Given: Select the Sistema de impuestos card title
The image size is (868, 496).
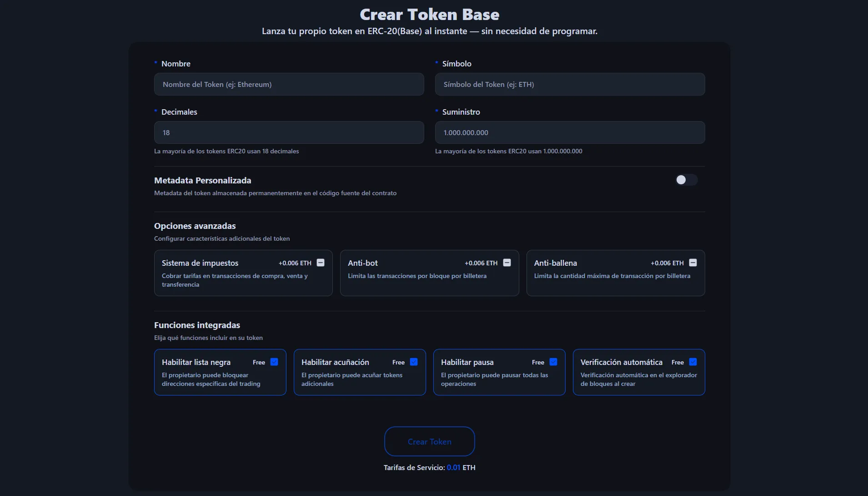Looking at the screenshot, I should 200,263.
